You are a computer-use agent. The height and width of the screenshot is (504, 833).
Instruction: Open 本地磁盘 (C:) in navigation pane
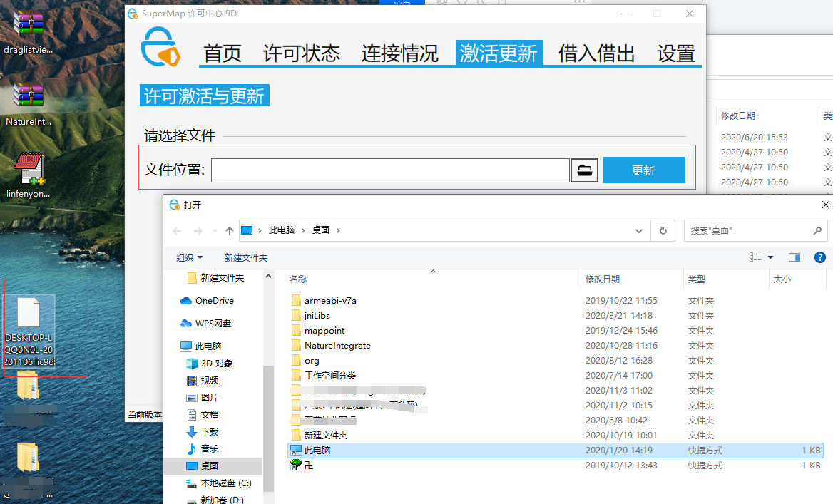click(218, 483)
